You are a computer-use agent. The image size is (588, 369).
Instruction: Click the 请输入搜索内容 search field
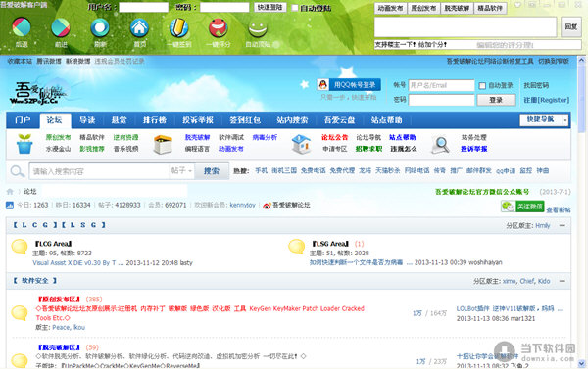(x=99, y=171)
